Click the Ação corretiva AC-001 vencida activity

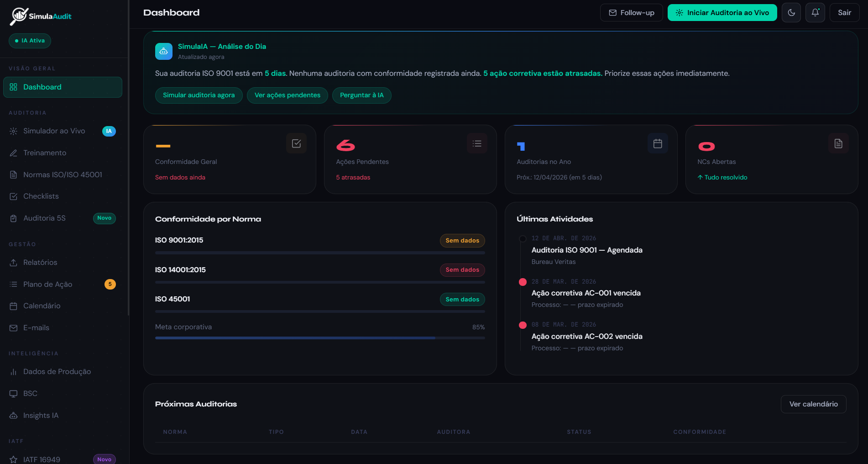pos(586,293)
